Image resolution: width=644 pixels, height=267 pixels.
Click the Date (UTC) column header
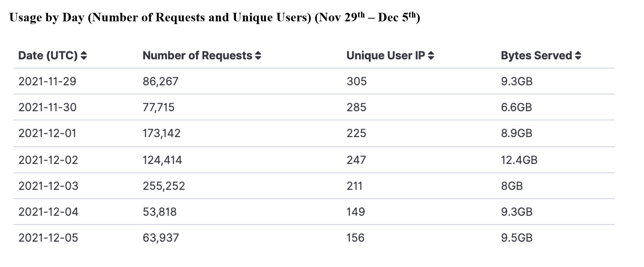coord(48,55)
